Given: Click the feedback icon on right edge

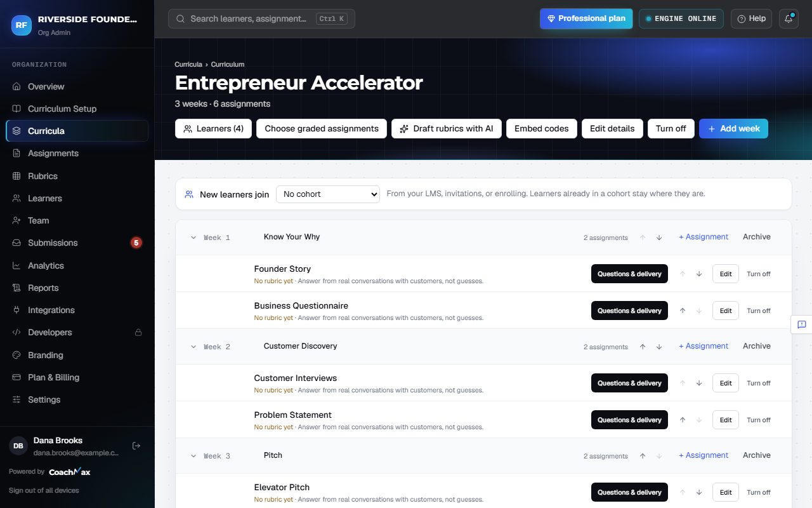Looking at the screenshot, I should point(802,324).
